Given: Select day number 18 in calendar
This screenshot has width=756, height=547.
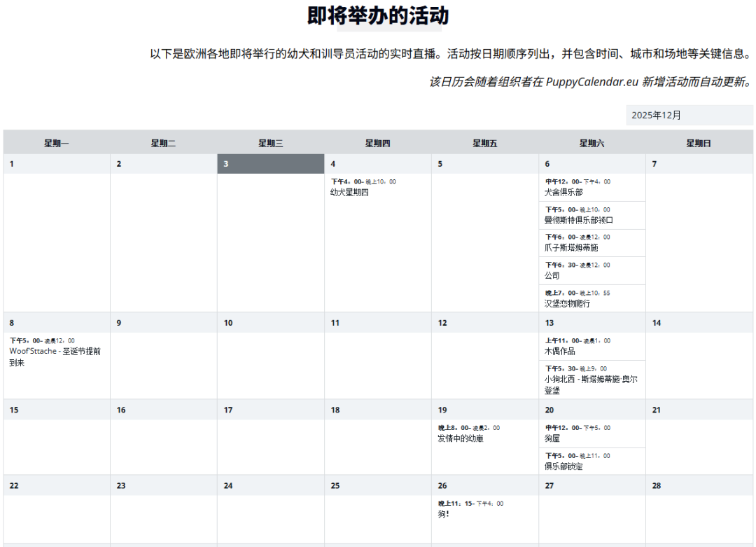Looking at the screenshot, I should coord(335,410).
